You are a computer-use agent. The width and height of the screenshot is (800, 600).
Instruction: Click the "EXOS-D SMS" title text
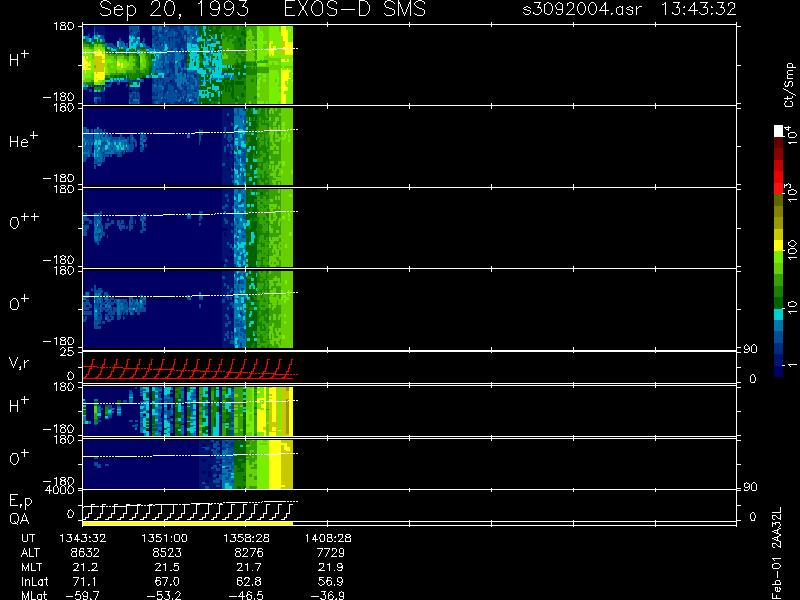click(x=355, y=9)
